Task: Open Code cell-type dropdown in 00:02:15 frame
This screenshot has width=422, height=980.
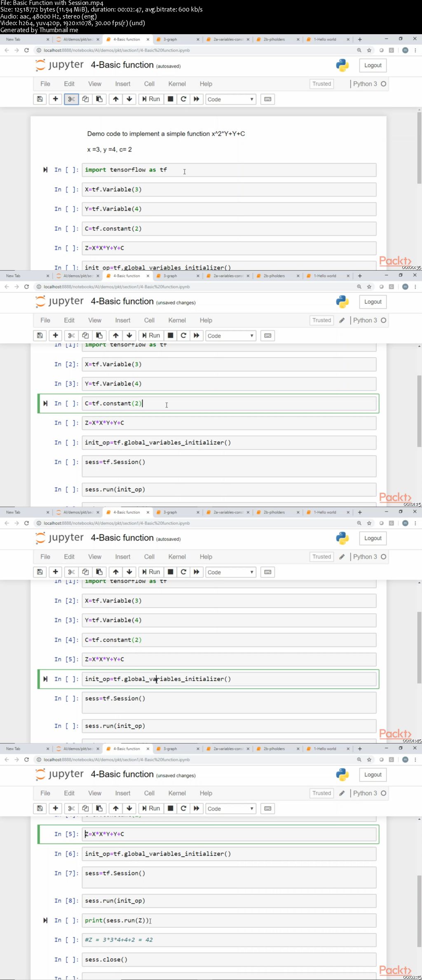Action: pos(231,809)
